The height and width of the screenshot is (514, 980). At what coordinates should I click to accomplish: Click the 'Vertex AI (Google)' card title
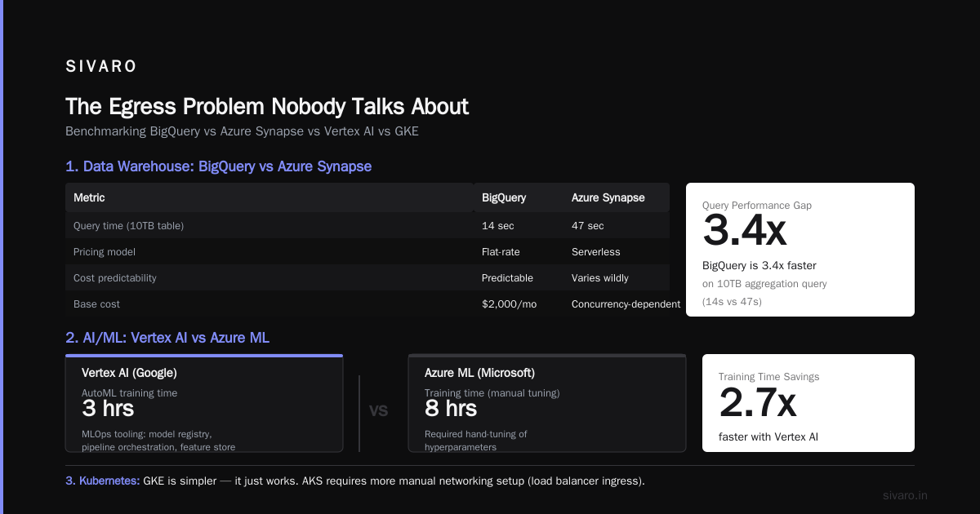[129, 373]
